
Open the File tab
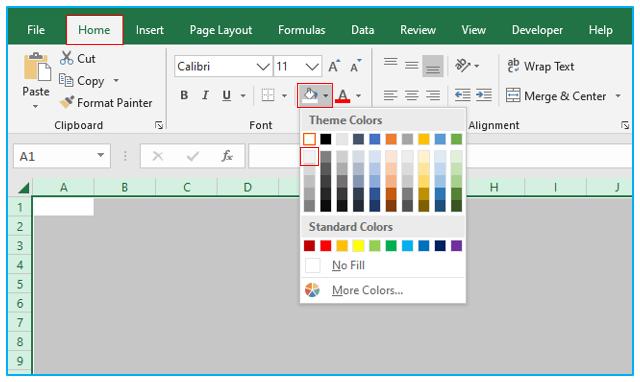(36, 30)
